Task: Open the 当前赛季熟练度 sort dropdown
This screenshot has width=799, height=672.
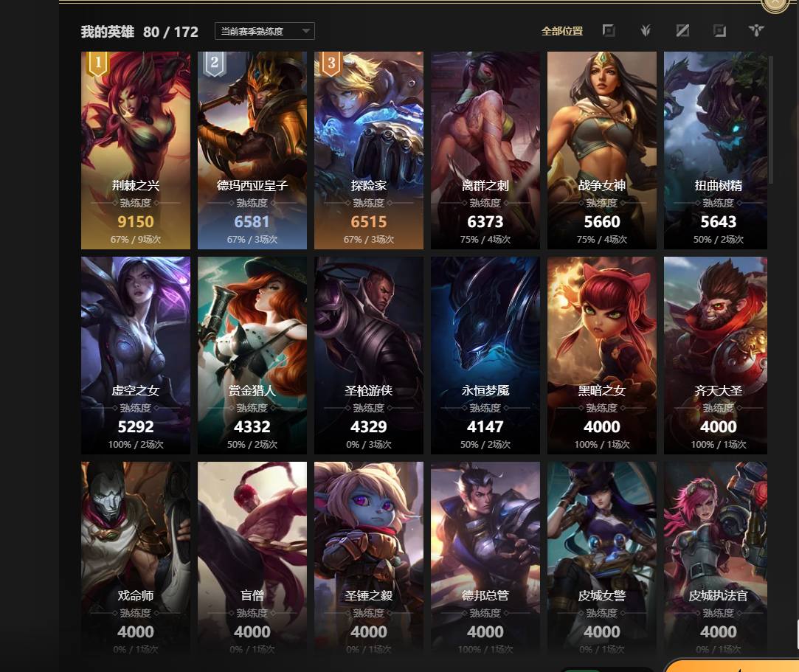Action: click(x=264, y=31)
